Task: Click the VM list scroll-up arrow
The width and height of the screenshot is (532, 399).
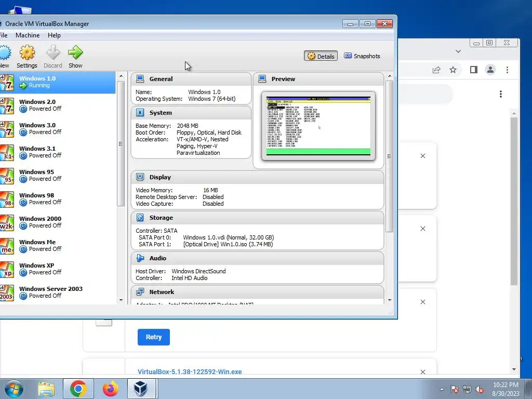Action: tap(121, 76)
